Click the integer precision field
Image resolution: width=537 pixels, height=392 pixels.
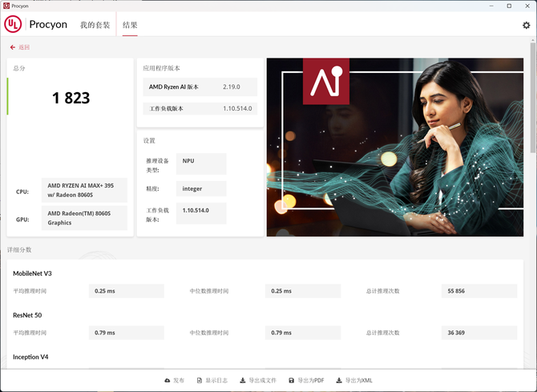200,189
